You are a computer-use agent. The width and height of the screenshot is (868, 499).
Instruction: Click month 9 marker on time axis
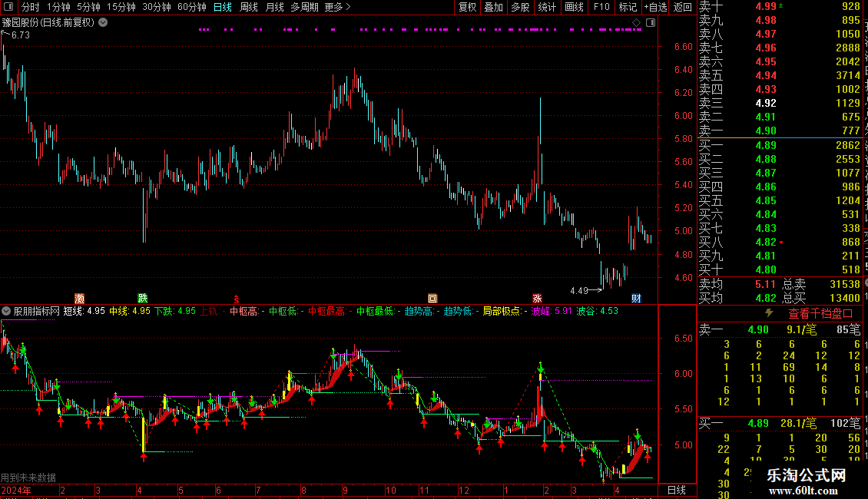[x=346, y=490]
